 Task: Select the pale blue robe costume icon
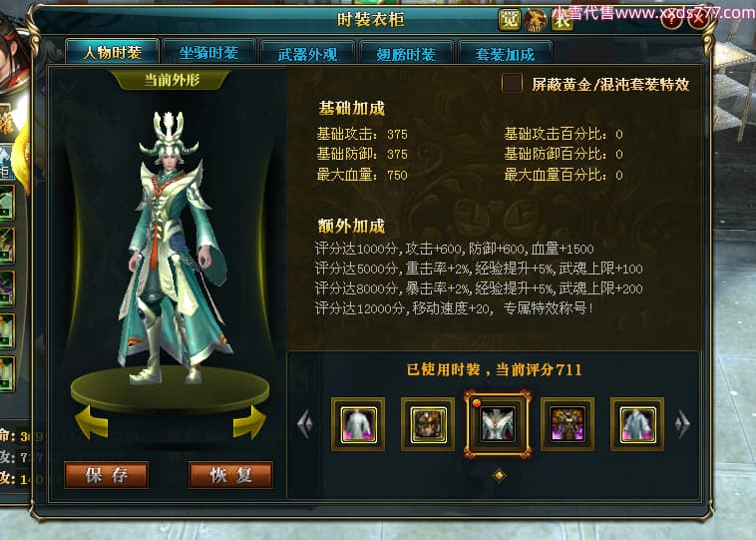[x=637, y=424]
